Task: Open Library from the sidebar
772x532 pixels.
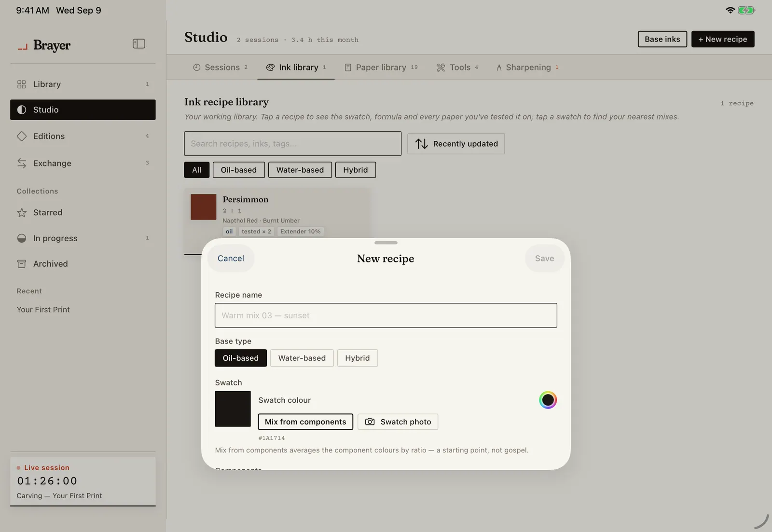Action: pos(83,84)
